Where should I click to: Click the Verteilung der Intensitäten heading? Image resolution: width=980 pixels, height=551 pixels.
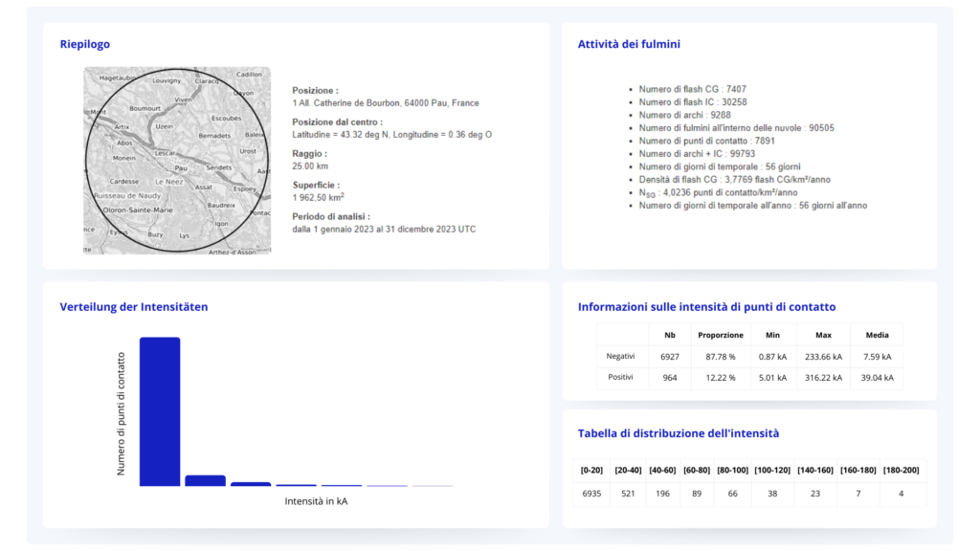tap(134, 307)
